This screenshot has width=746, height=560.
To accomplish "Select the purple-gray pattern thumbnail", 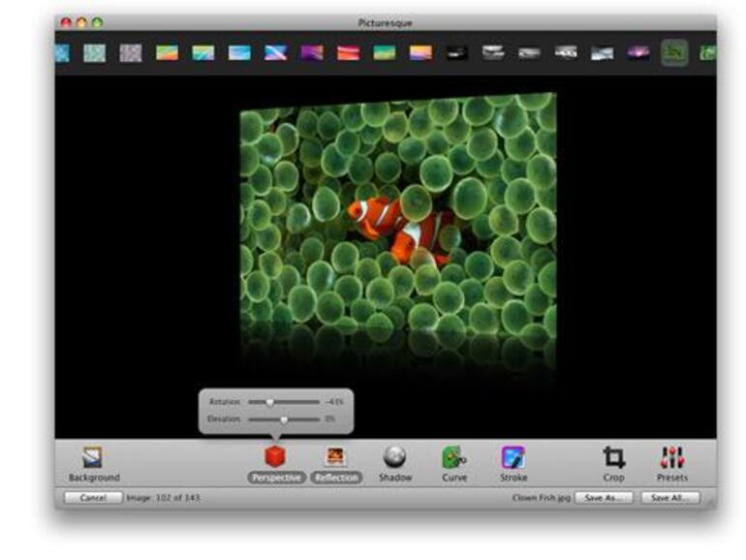I will click(131, 53).
